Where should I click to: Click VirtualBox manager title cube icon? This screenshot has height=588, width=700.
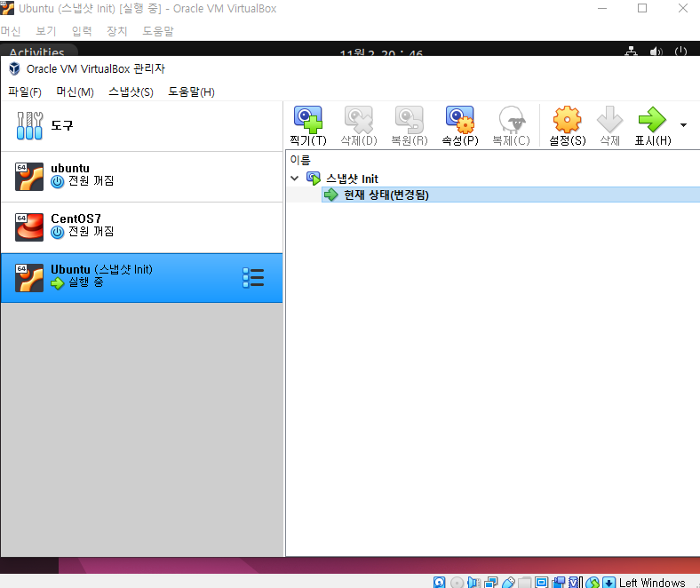(x=14, y=68)
